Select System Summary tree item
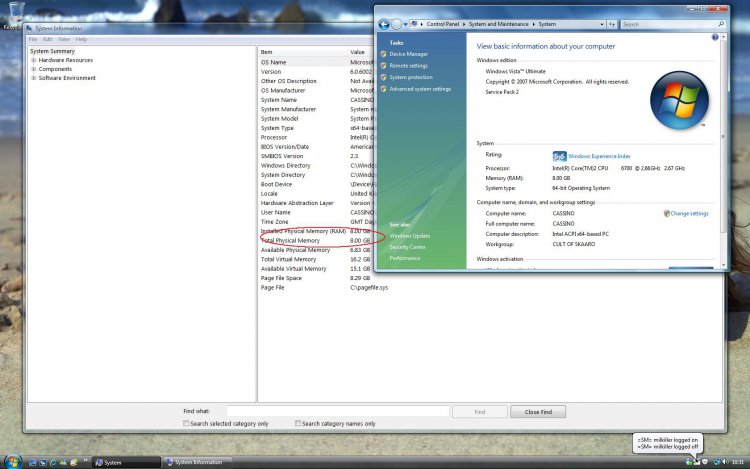Viewport: 750px width, 469px height. [53, 51]
